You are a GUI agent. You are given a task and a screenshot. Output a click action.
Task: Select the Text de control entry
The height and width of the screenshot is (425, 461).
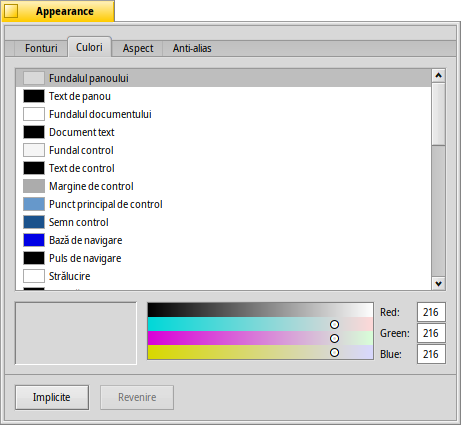(x=223, y=168)
